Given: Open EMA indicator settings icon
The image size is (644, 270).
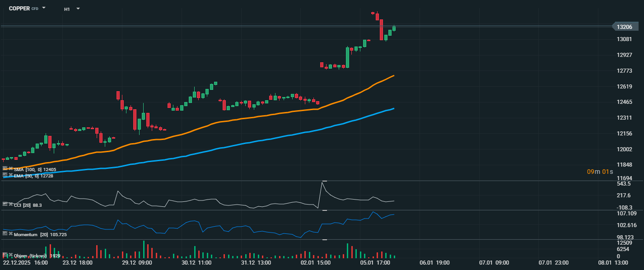Looking at the screenshot, I should [5, 175].
